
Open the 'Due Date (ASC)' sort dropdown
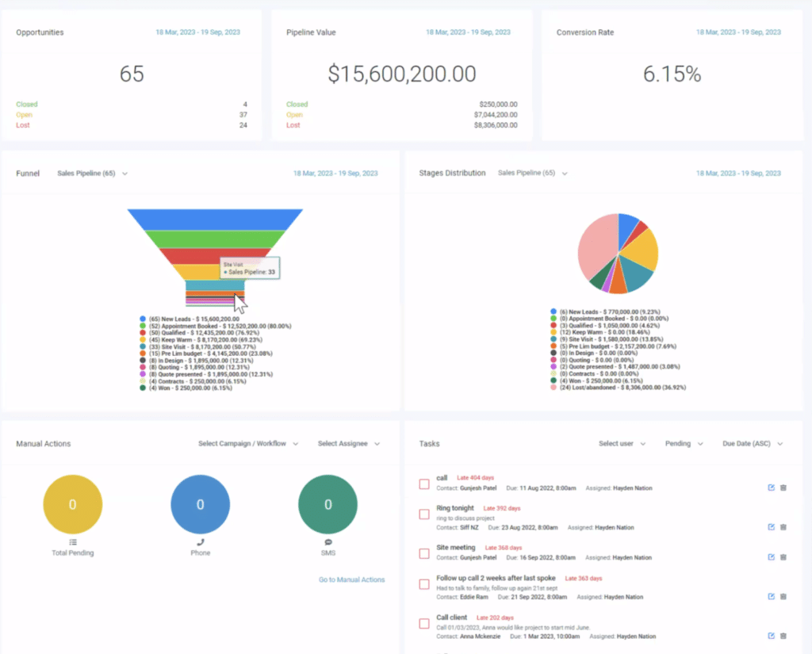[x=753, y=444]
